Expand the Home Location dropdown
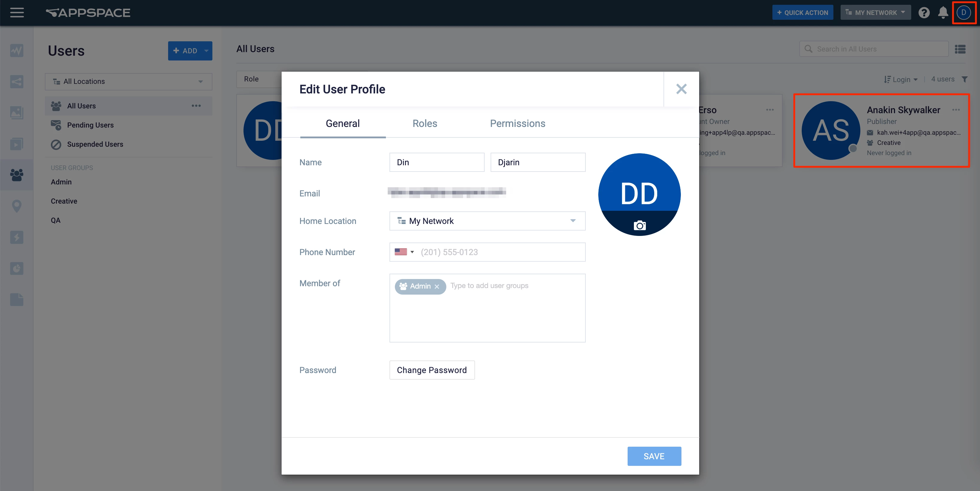The width and height of the screenshot is (980, 491). (487, 221)
